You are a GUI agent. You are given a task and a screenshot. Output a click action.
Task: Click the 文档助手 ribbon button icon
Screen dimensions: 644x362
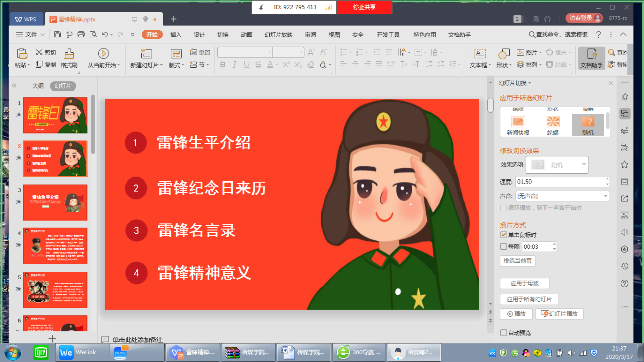tap(591, 54)
